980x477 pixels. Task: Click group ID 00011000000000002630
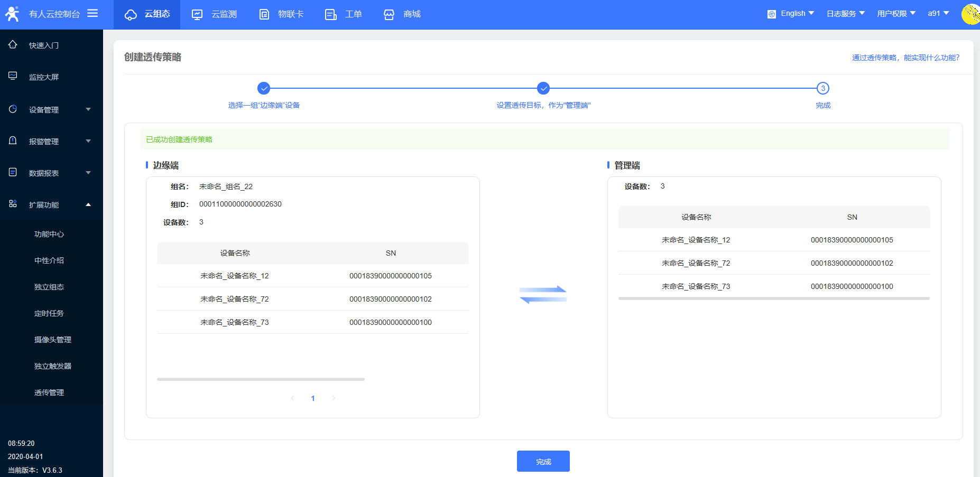tap(241, 204)
